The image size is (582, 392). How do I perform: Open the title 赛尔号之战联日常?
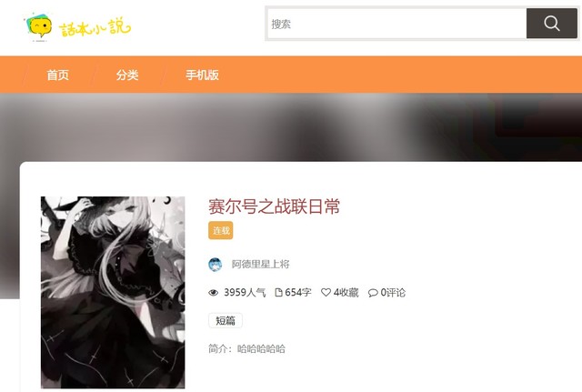coord(274,206)
